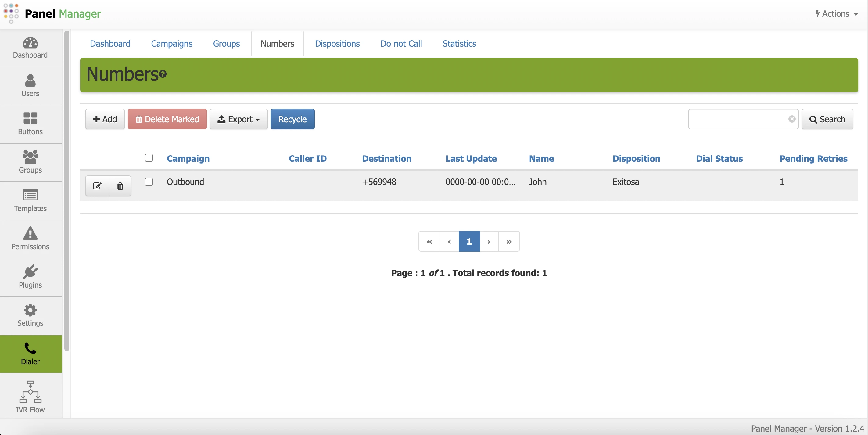
Task: Switch to the Campaigns tab
Action: click(171, 43)
